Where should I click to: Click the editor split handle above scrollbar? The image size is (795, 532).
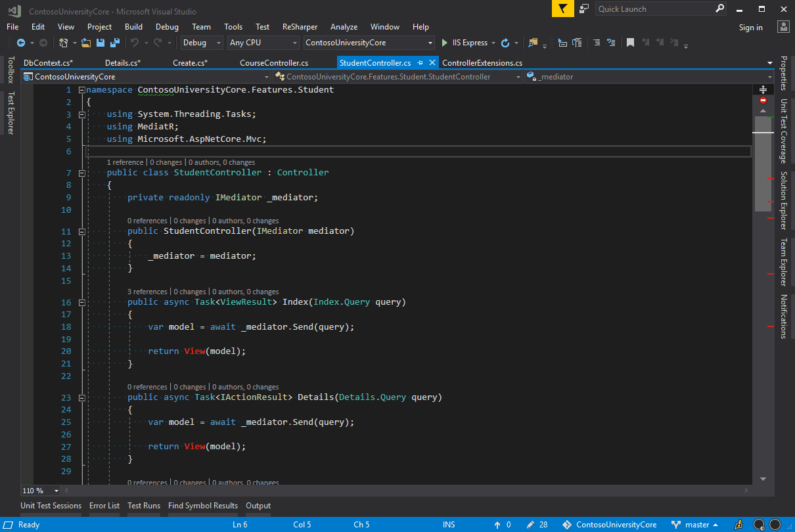pyautogui.click(x=763, y=89)
